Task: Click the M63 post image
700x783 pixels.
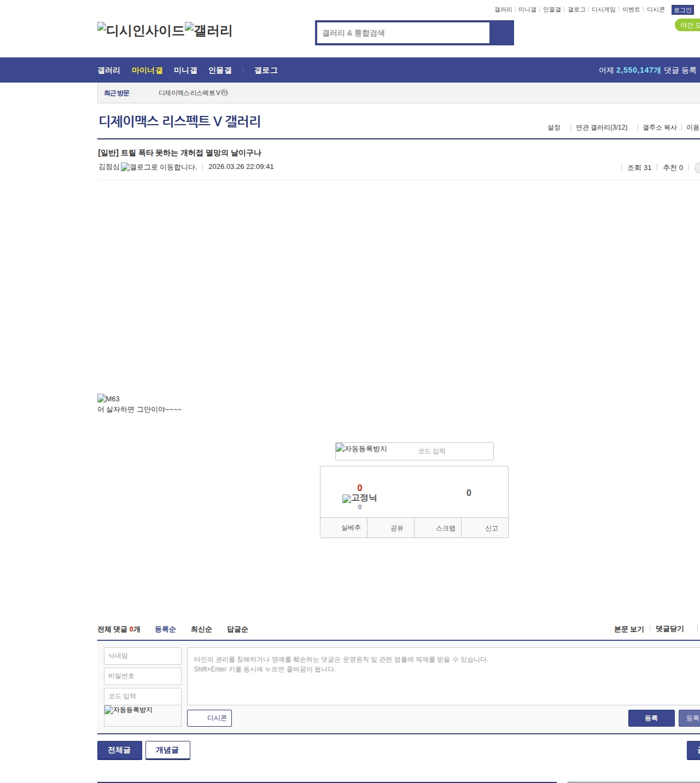Action: tap(108, 399)
